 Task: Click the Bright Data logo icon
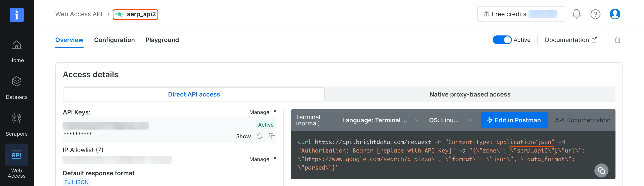[16, 15]
